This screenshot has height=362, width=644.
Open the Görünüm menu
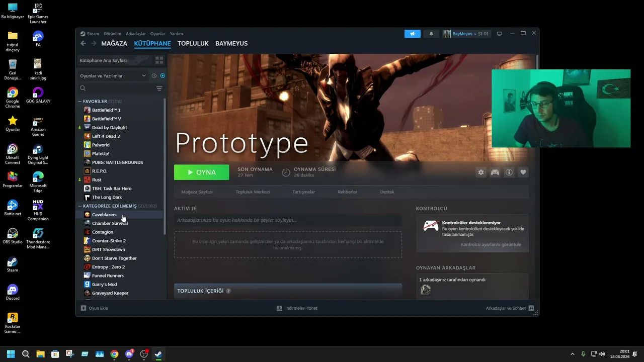pyautogui.click(x=112, y=34)
